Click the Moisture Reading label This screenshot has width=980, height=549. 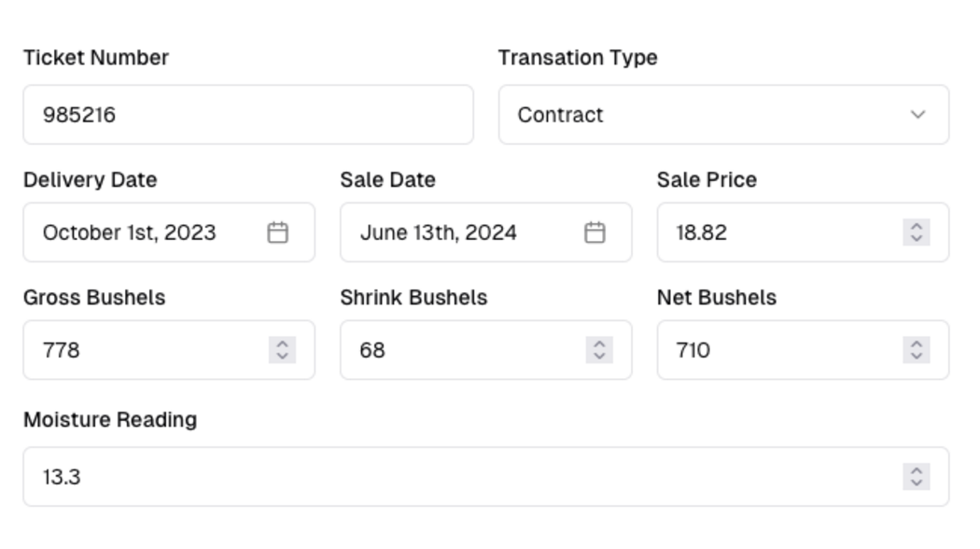tap(110, 419)
